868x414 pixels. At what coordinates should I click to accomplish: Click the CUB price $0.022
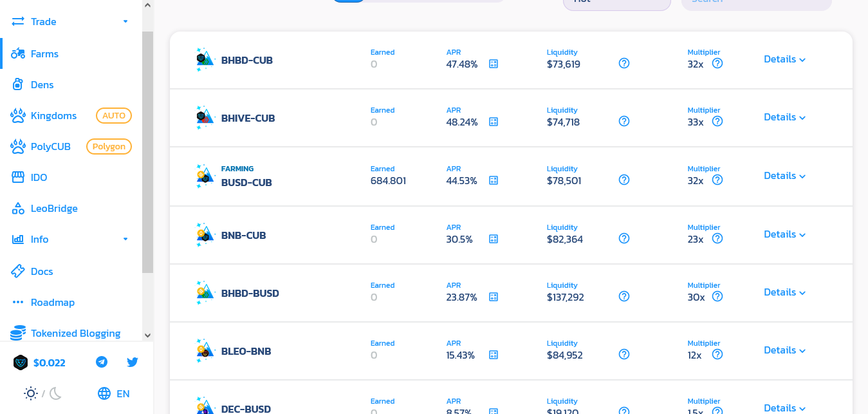click(x=50, y=362)
